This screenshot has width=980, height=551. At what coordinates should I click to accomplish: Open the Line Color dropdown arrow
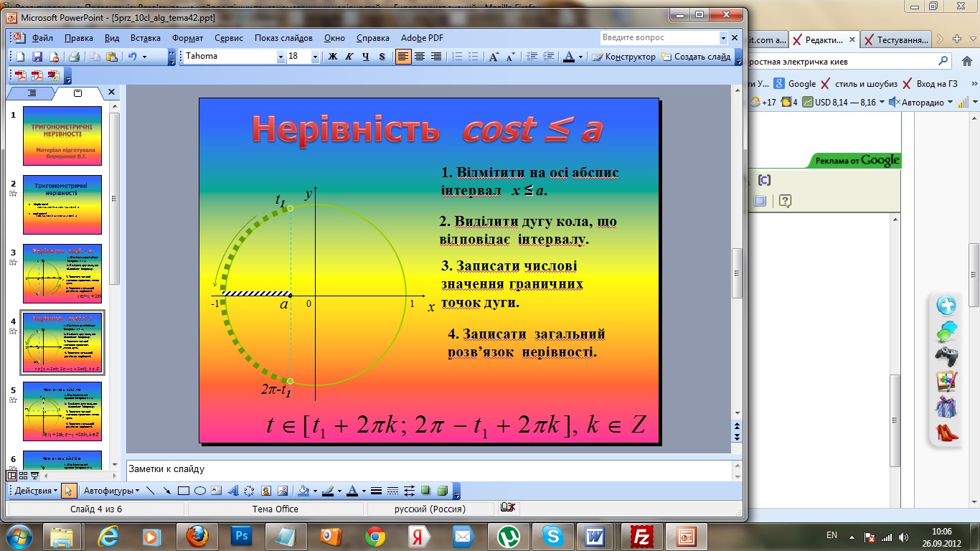339,491
